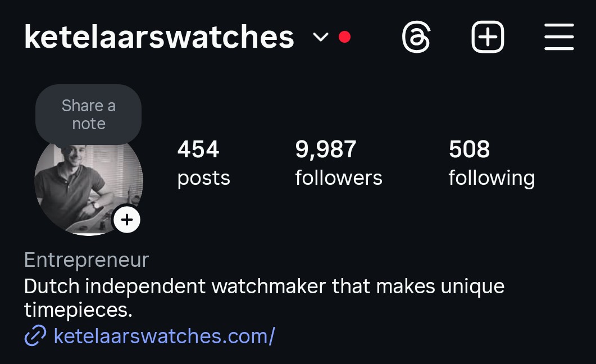Viewport: 596px width, 364px height.
Task: Click the Entrepreneur category label
Action: click(x=87, y=260)
